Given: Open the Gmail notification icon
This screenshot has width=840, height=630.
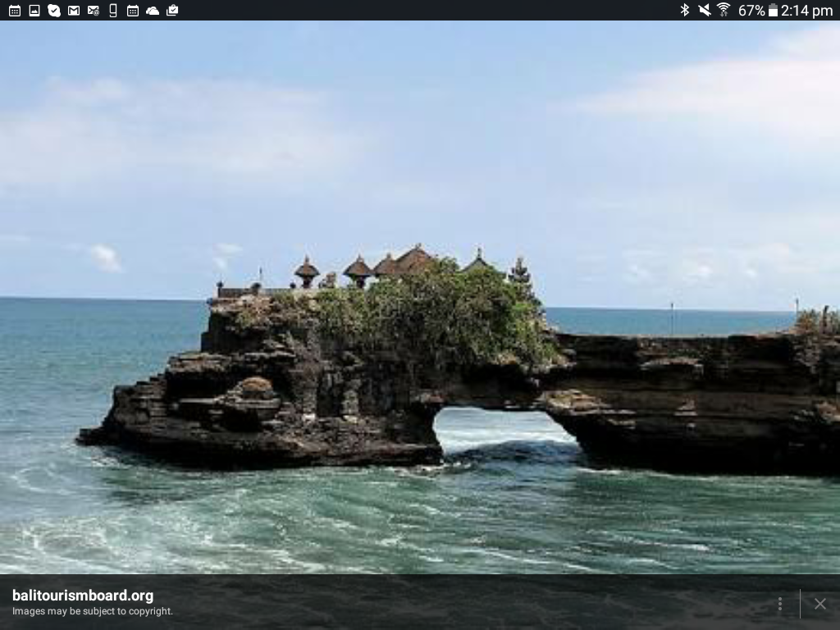Looking at the screenshot, I should coord(74,11).
